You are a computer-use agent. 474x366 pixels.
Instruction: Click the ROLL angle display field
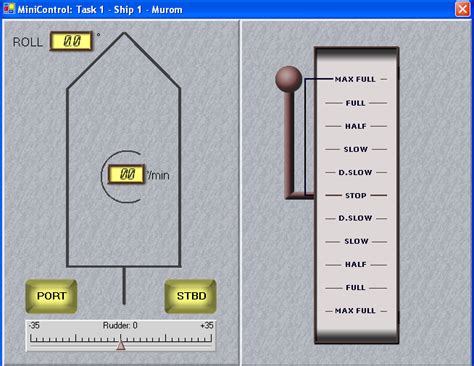(x=71, y=41)
